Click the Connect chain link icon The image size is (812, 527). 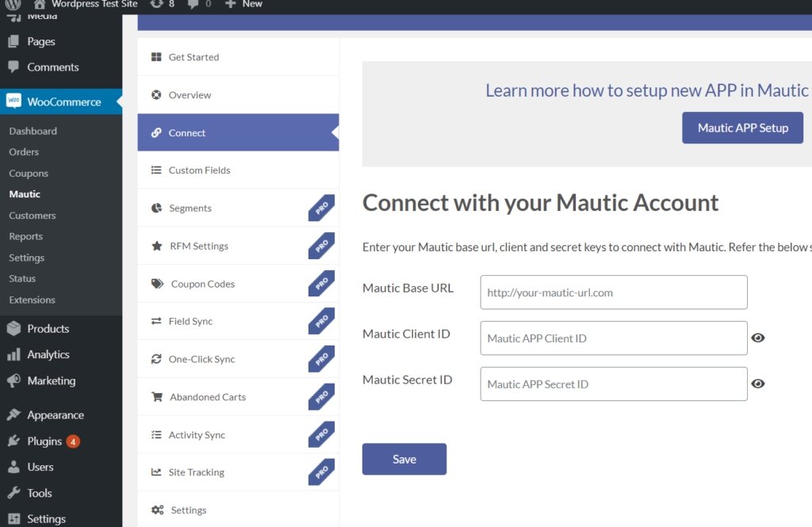pyautogui.click(x=156, y=132)
